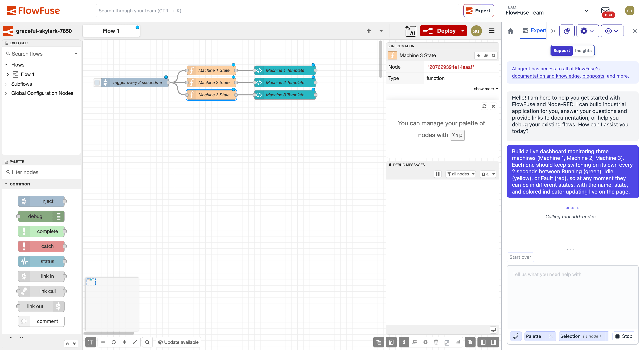Viewport: 644px width, 350px height.
Task: Toggle left sidebar visibility in footer
Action: coord(483,342)
